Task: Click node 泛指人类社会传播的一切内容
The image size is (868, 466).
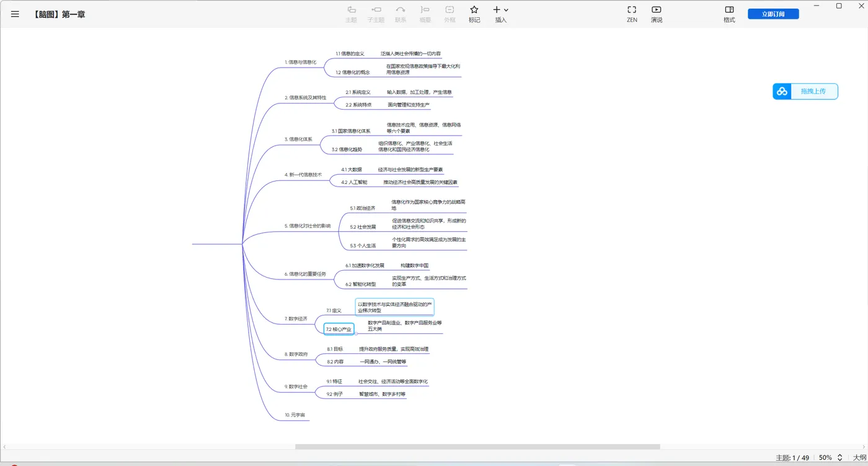Action: pos(410,54)
